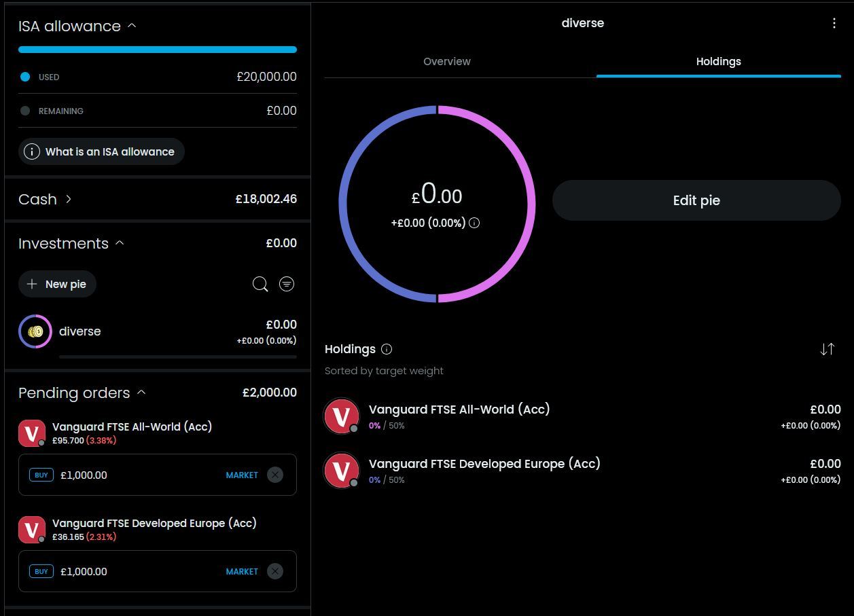The image size is (854, 616).
Task: Open Vanguard FTSE All-World (Acc) holding
Action: click(x=582, y=416)
